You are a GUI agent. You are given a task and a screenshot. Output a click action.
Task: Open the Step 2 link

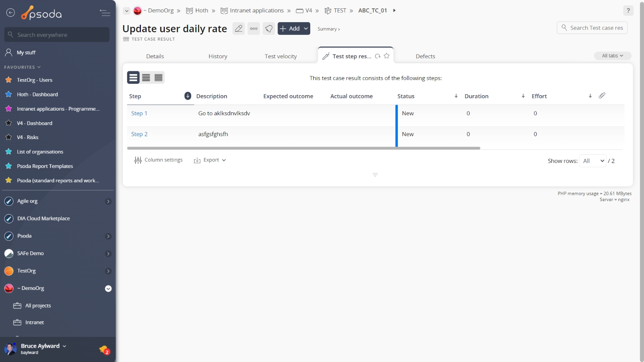pyautogui.click(x=139, y=134)
